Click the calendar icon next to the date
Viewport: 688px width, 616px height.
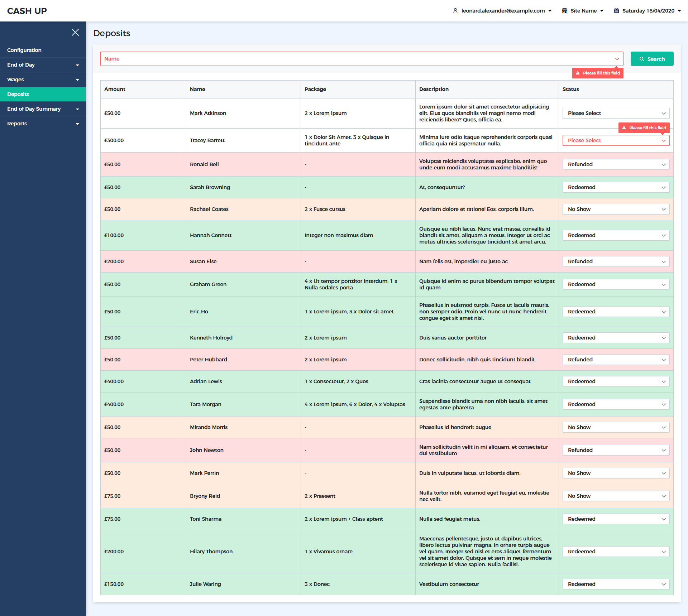pos(616,11)
